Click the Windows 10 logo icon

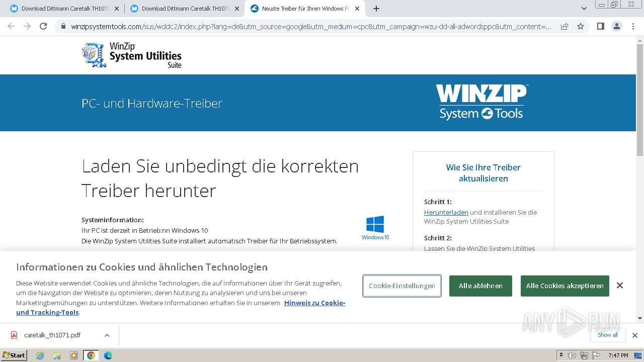375,228
